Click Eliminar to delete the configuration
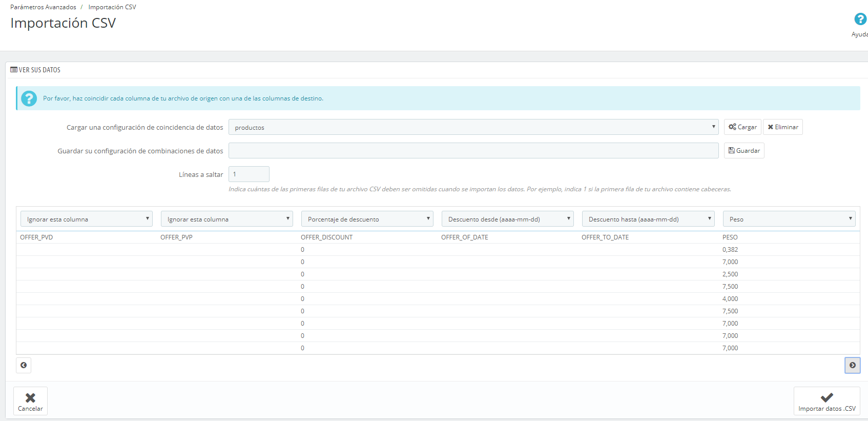 click(x=782, y=127)
